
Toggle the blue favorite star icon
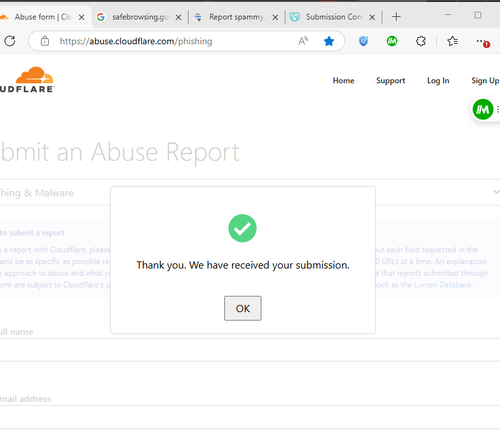tap(329, 41)
